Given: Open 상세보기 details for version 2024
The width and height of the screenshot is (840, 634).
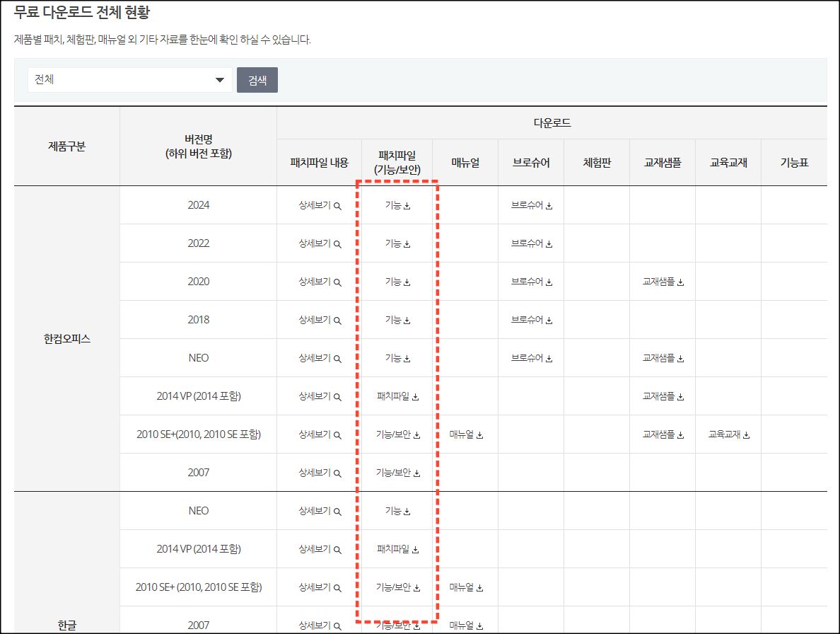Looking at the screenshot, I should click(x=317, y=204).
